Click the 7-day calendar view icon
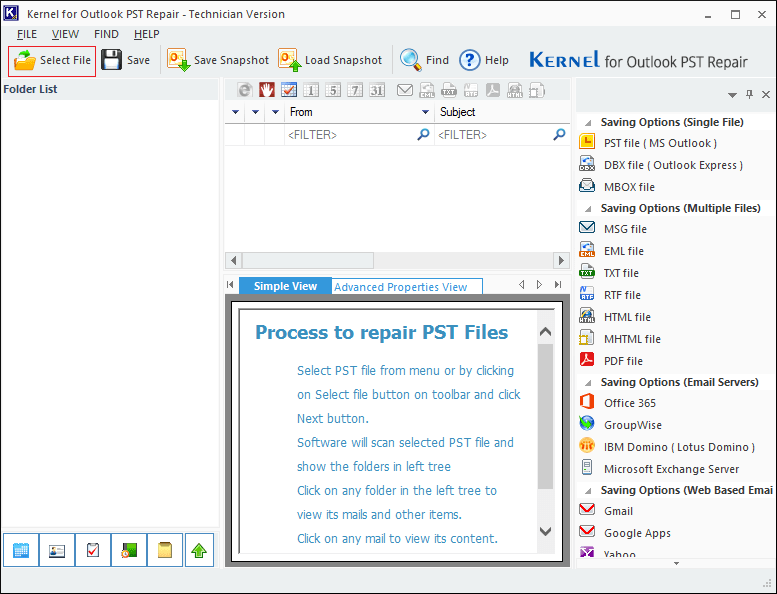This screenshot has width=777, height=594. (x=355, y=90)
